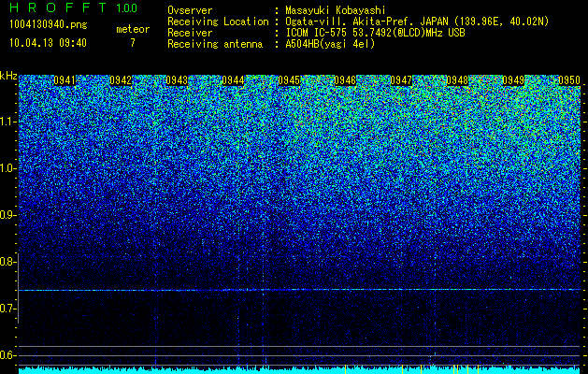Click the 0941 time marker
The width and height of the screenshot is (588, 374).
point(65,80)
